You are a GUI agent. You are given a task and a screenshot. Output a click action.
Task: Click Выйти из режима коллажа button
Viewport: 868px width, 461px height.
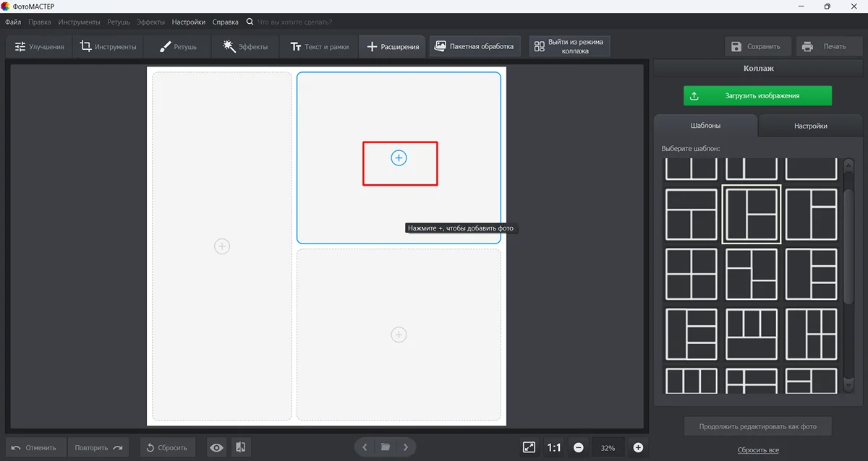(x=569, y=46)
